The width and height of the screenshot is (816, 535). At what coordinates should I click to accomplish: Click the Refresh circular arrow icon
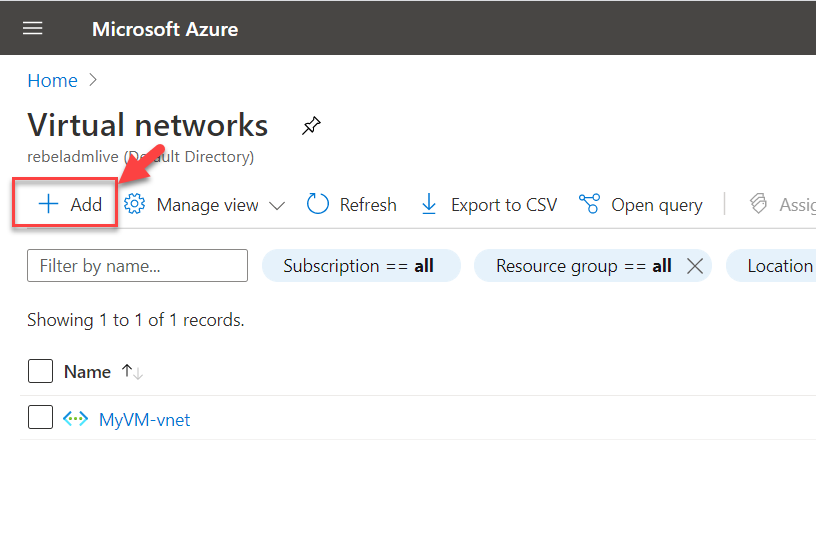pyautogui.click(x=317, y=204)
